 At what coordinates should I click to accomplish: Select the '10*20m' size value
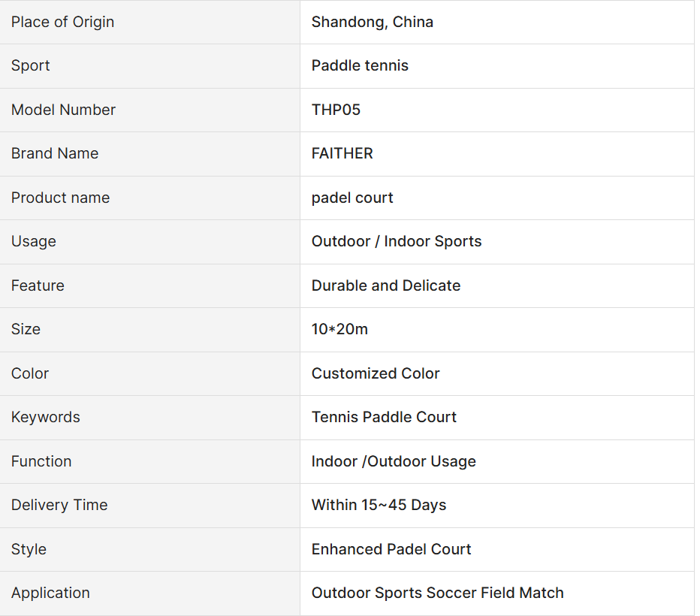tap(339, 329)
